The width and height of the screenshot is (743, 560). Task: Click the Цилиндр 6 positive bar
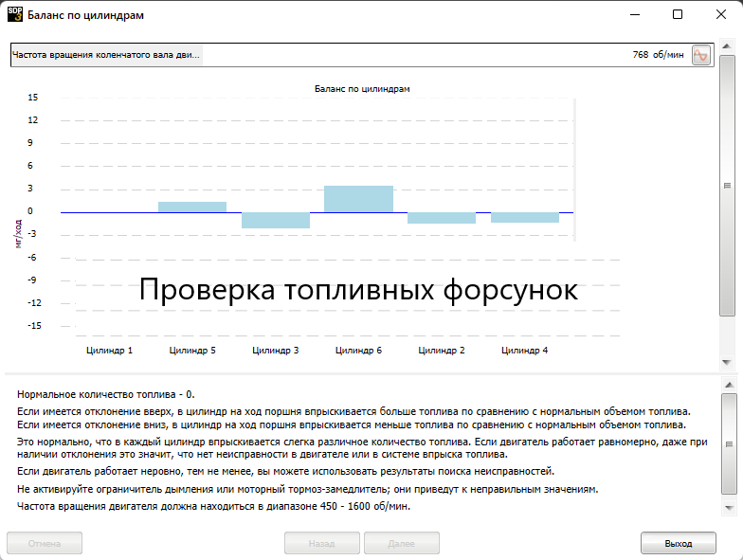pos(358,199)
